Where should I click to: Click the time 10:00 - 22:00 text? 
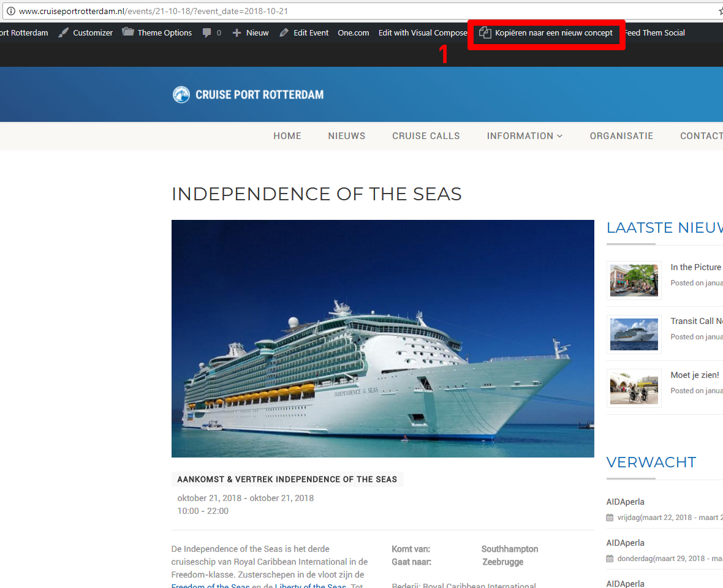pos(203,511)
